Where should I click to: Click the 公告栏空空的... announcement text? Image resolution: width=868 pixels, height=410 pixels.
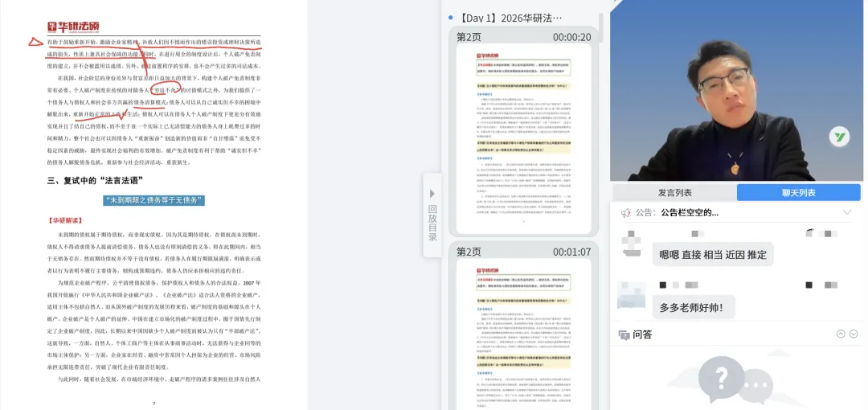pyautogui.click(x=690, y=213)
